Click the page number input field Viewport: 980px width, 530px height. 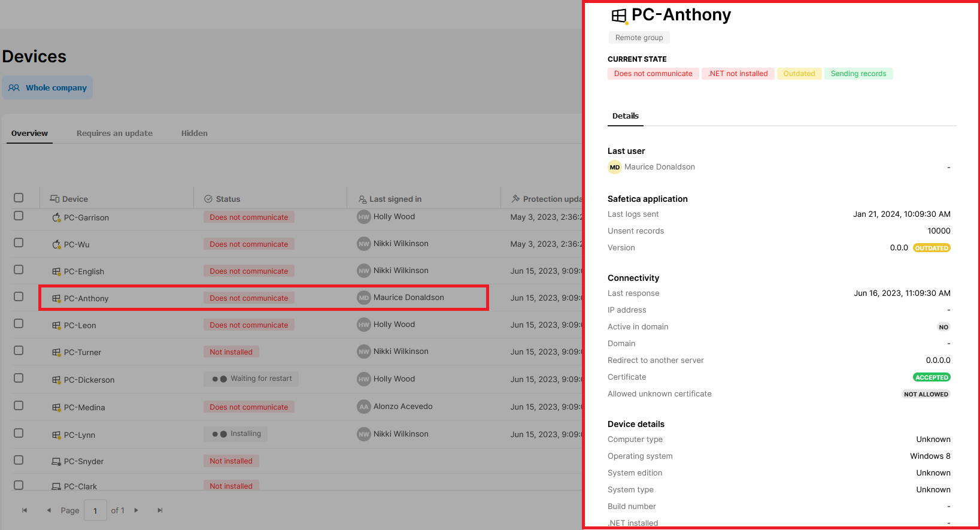[95, 510]
